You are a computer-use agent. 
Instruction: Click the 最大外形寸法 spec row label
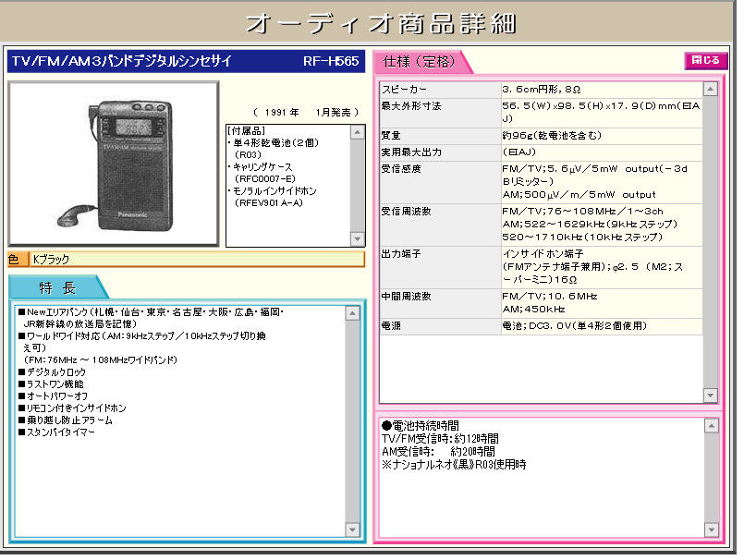click(x=411, y=106)
